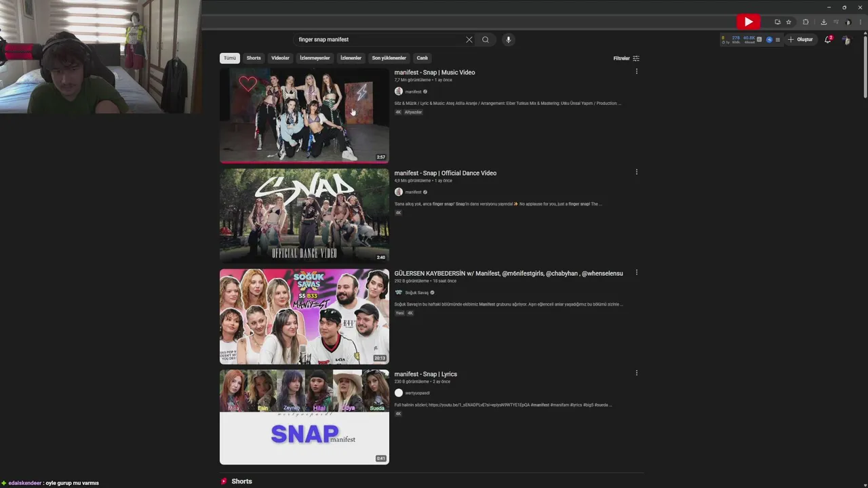Select the İzlenmeyenler filter chip
The height and width of the screenshot is (488, 868).
click(315, 58)
